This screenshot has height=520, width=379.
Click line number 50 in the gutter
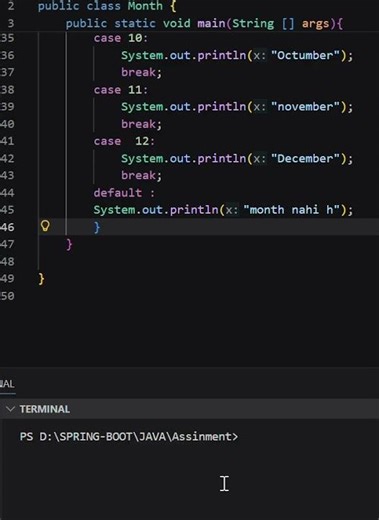click(7, 296)
